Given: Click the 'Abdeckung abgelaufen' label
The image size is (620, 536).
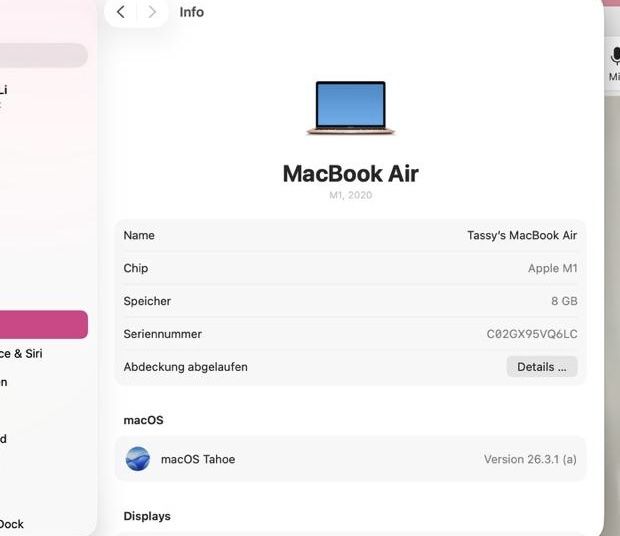Looking at the screenshot, I should click(185, 367).
